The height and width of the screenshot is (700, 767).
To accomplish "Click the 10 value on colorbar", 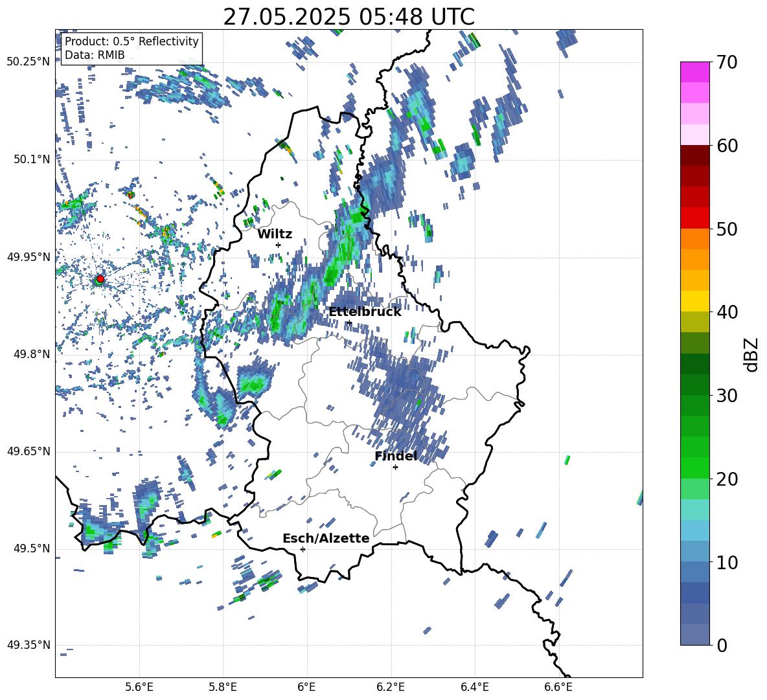I will coord(727,562).
